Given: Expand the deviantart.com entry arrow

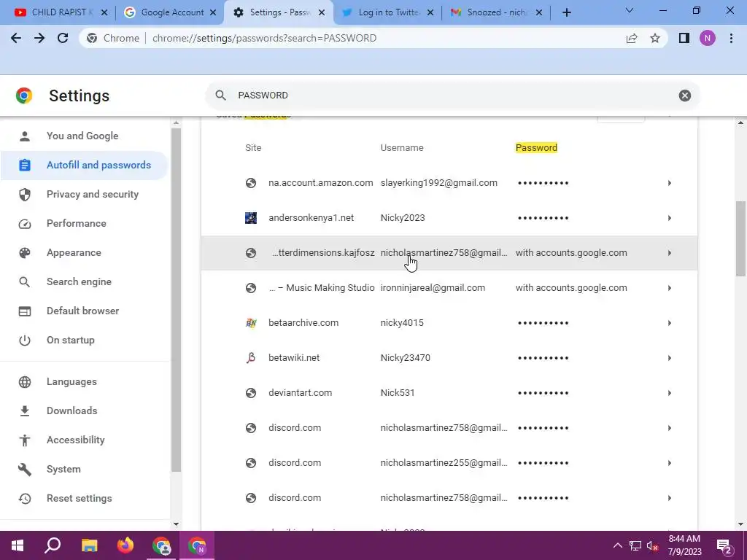Looking at the screenshot, I should click(670, 393).
